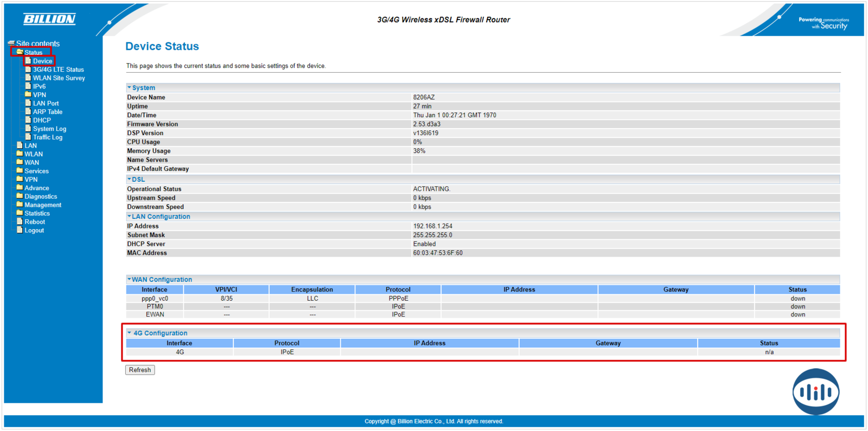This screenshot has width=868, height=431.
Task: Click the round chat widget icon
Action: 815,392
